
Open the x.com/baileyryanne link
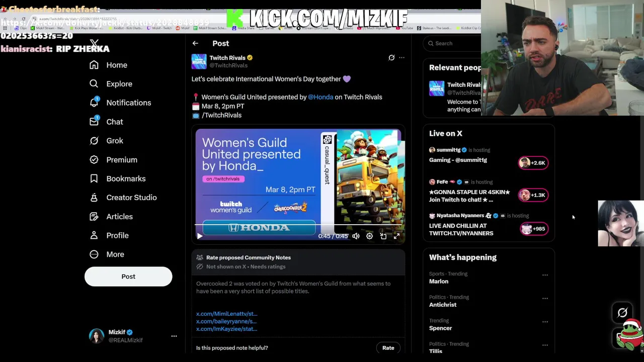[226, 321]
